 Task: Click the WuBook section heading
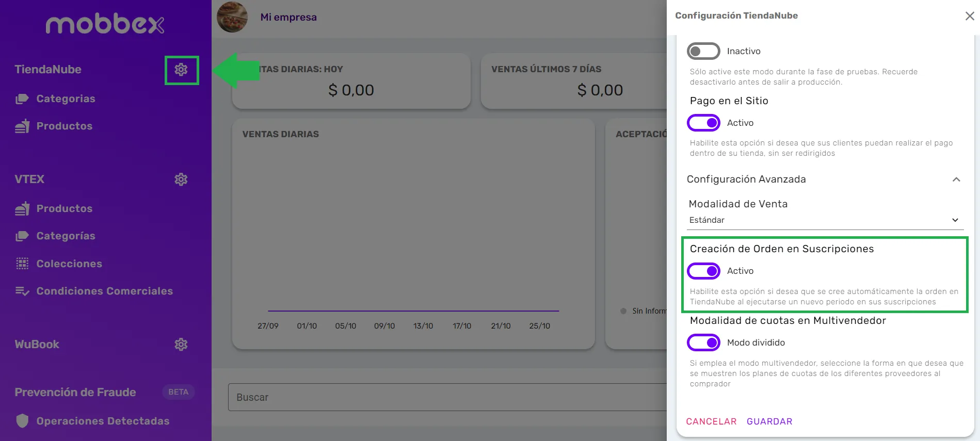coord(37,345)
